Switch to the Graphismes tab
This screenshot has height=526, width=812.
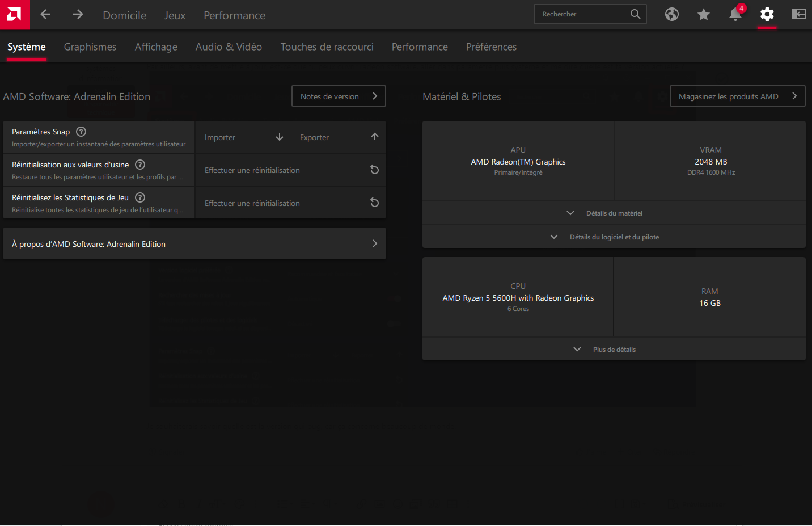coord(90,47)
